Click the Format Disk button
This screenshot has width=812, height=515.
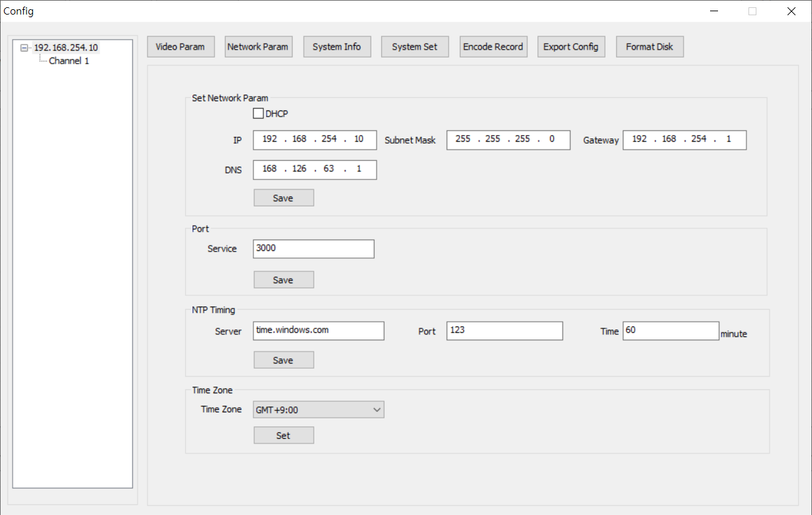point(649,47)
